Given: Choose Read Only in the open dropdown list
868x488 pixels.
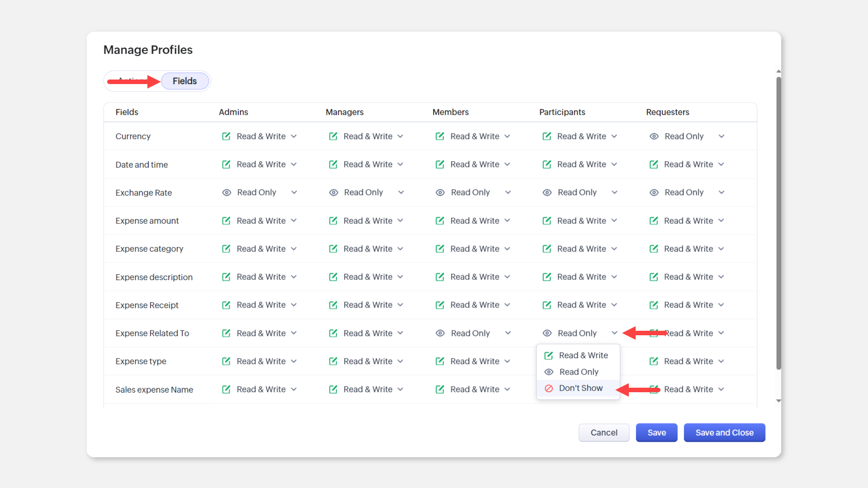Looking at the screenshot, I should [x=579, y=372].
